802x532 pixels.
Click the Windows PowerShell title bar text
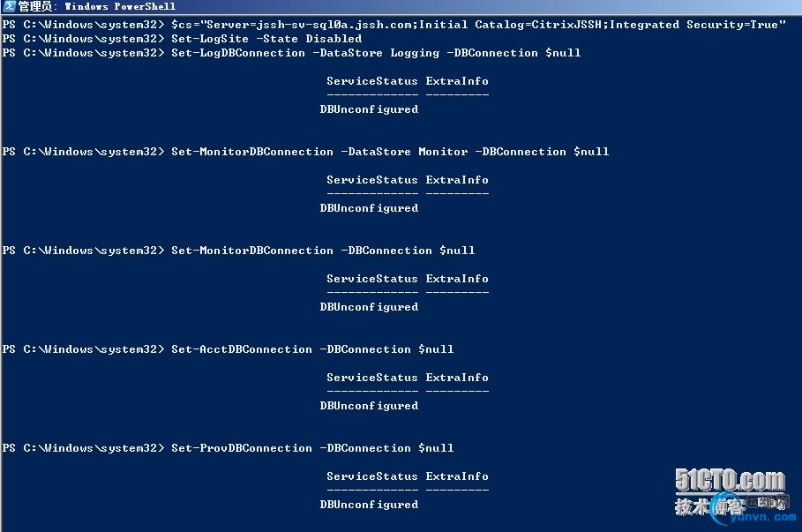click(x=120, y=6)
